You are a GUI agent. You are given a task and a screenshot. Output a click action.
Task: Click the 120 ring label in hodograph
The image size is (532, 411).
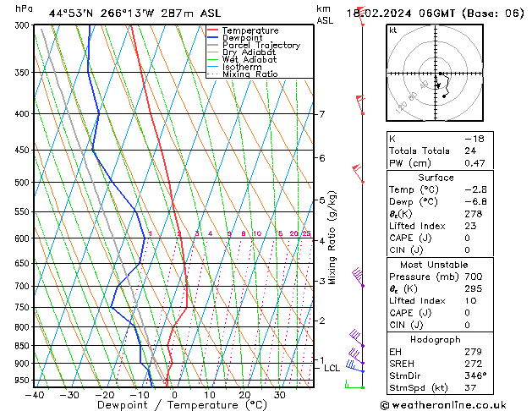click(401, 107)
